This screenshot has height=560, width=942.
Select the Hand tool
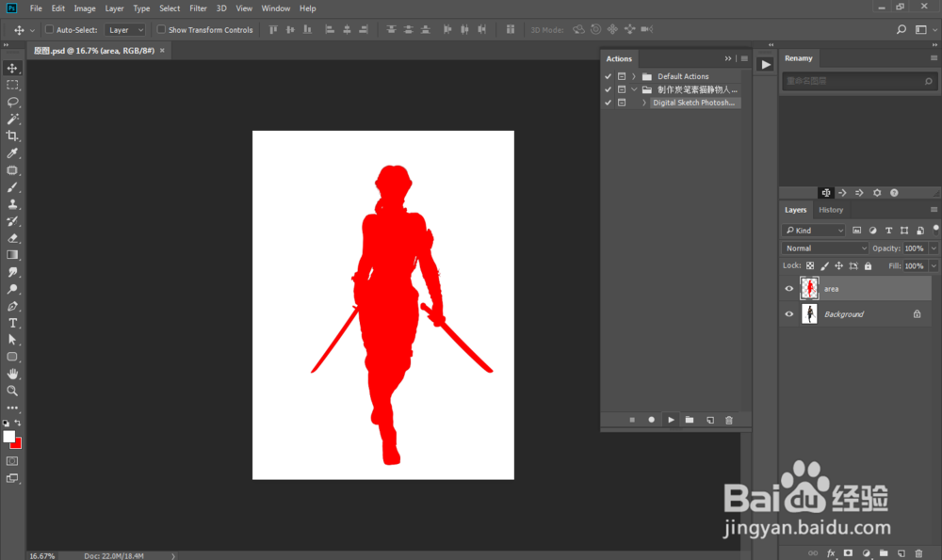point(12,374)
